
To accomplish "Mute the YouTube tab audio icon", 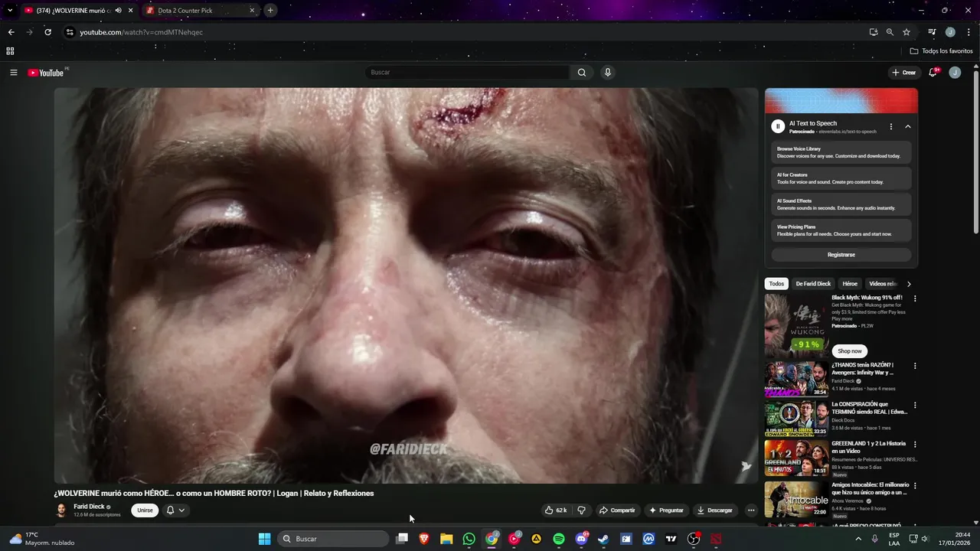I will pyautogui.click(x=118, y=11).
